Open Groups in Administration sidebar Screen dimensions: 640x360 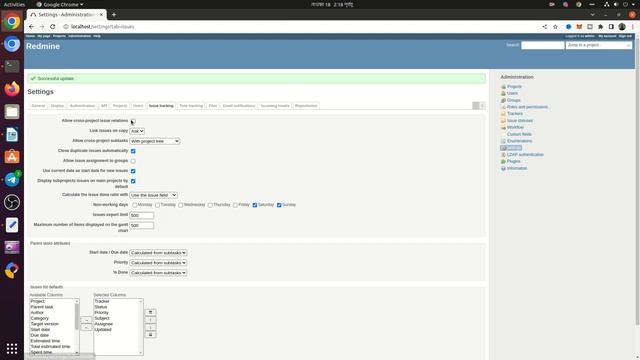[513, 100]
